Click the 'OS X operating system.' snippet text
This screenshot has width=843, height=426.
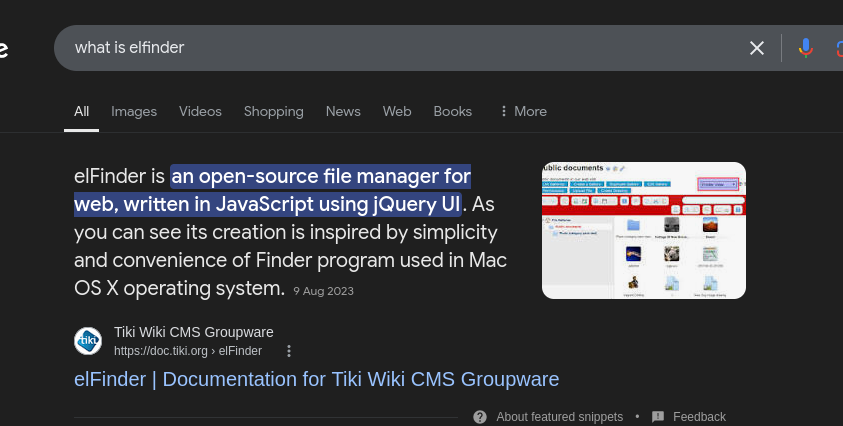pyautogui.click(x=180, y=289)
